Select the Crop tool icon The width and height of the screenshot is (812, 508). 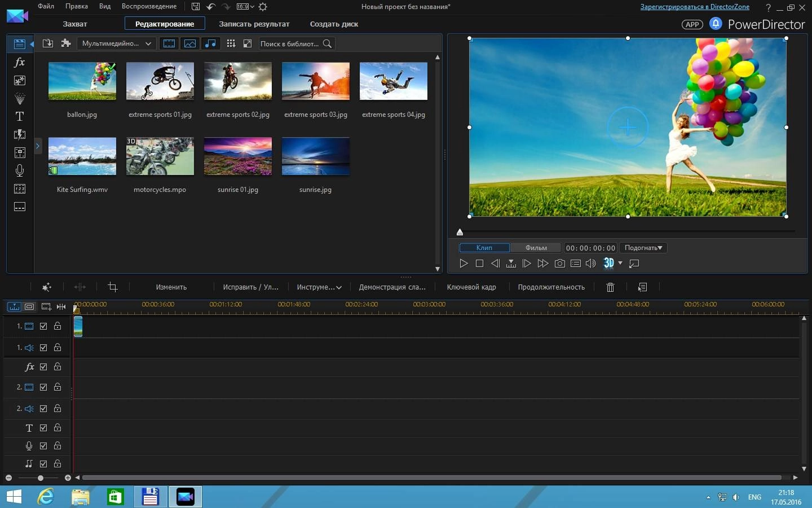point(113,287)
